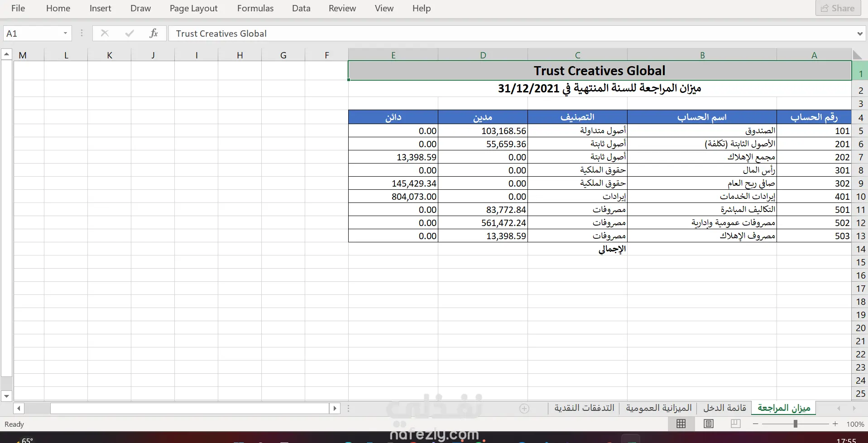Select account number cell 401
868x443 pixels.
tap(814, 197)
